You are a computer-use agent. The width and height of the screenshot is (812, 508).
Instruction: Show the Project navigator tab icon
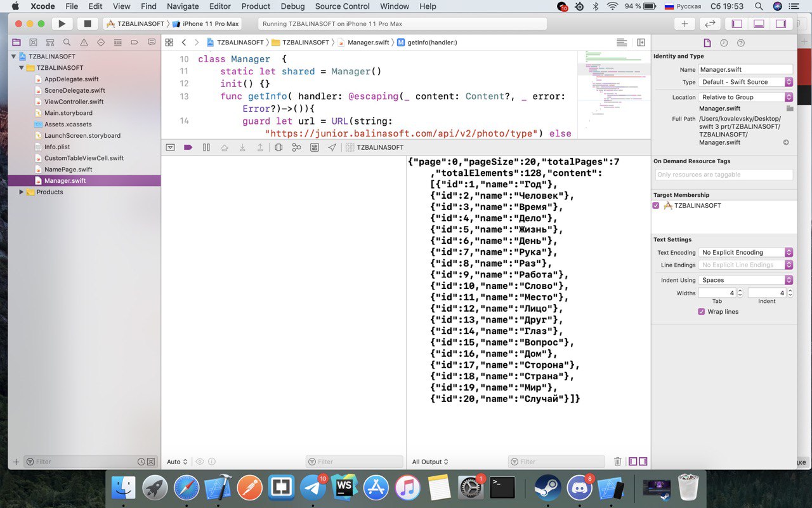pyautogui.click(x=16, y=43)
